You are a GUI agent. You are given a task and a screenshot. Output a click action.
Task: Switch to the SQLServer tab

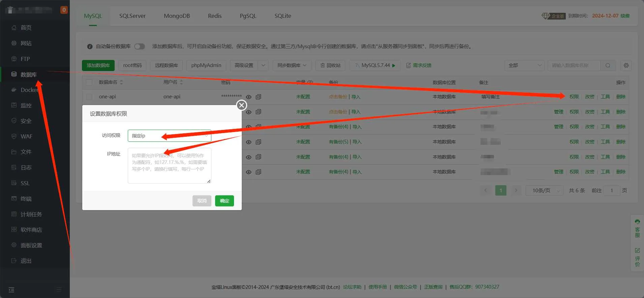[132, 16]
